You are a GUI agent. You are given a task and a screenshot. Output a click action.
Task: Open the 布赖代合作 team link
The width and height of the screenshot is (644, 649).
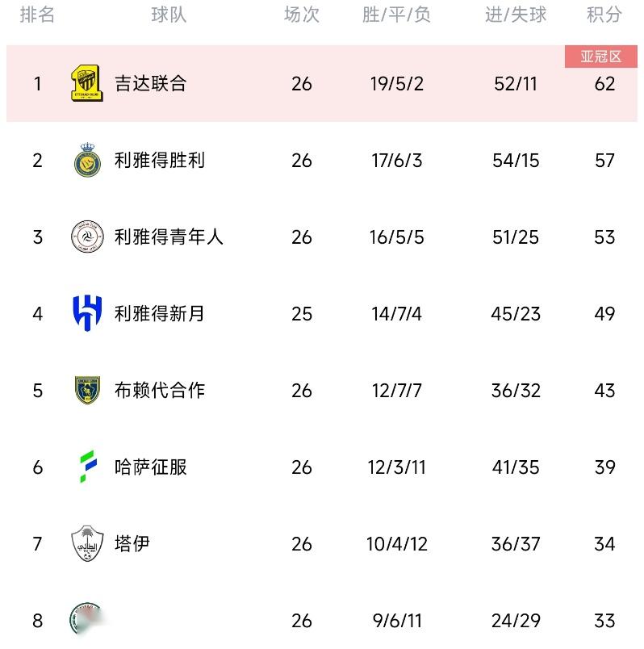coord(160,390)
